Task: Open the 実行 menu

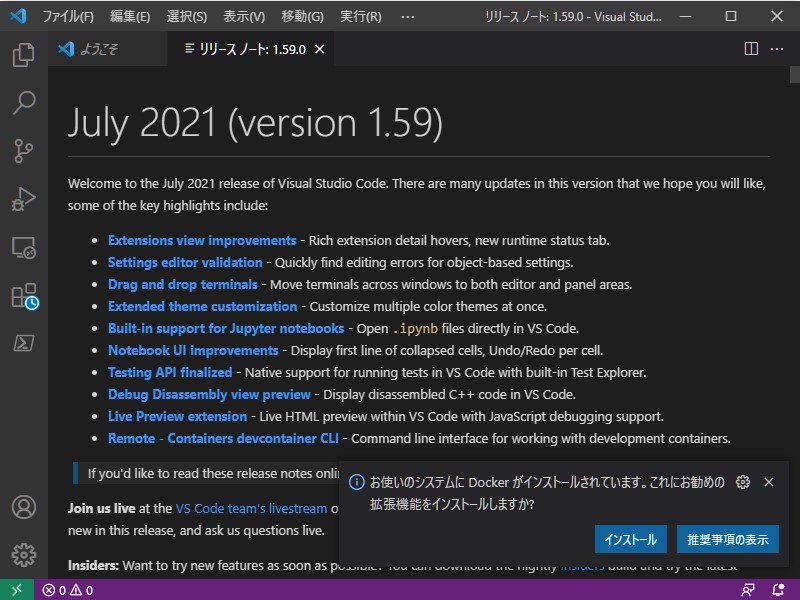Action: point(358,15)
